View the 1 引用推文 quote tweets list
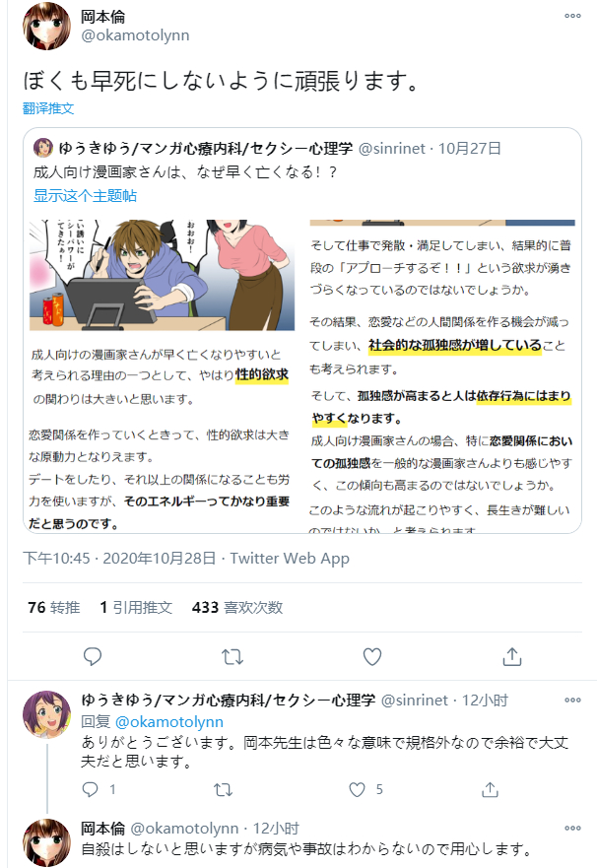 click(136, 607)
